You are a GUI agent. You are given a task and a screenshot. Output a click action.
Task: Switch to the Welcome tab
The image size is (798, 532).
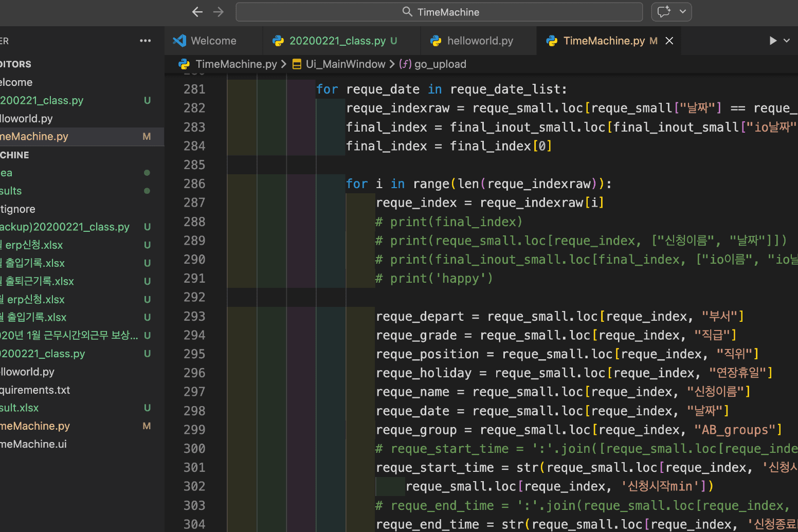coord(213,41)
